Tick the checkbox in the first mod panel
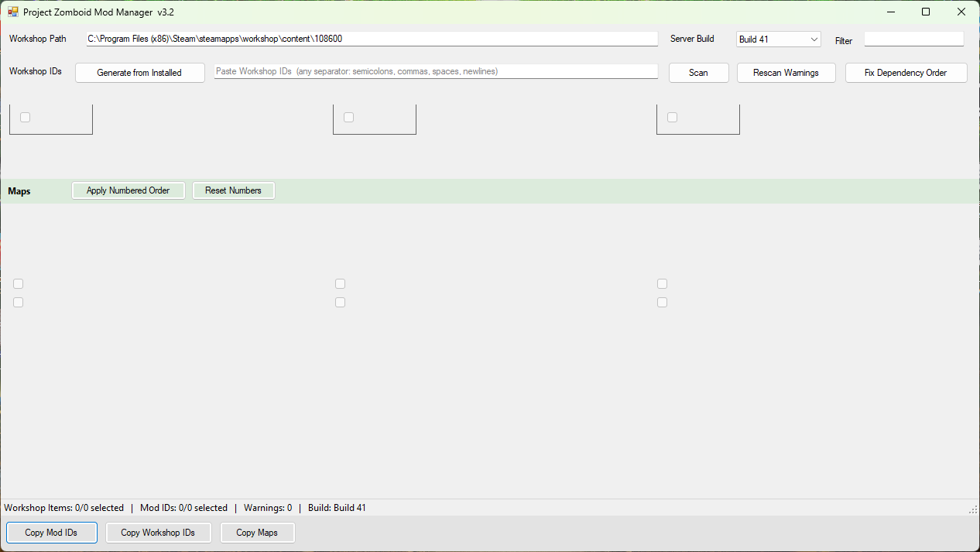The height and width of the screenshot is (552, 980). [26, 118]
